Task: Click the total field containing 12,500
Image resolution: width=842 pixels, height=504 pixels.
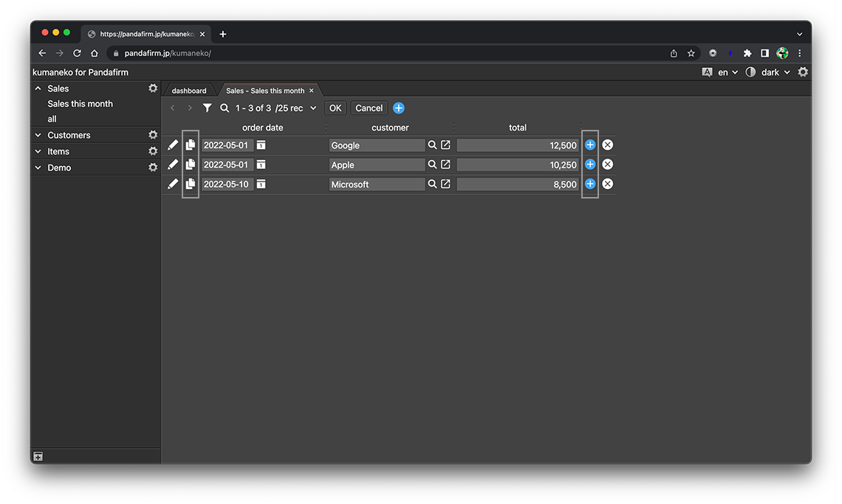Action: [x=517, y=145]
